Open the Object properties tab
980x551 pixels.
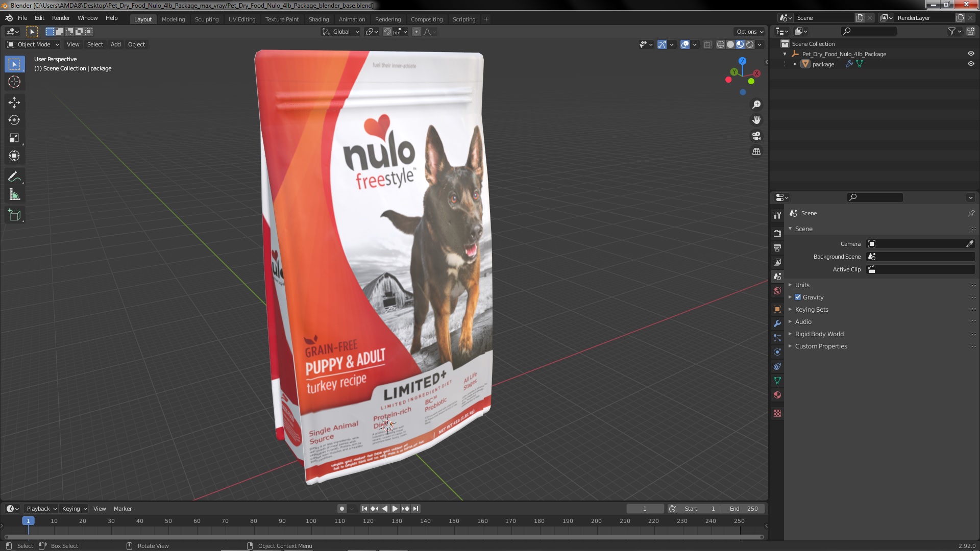click(x=777, y=309)
